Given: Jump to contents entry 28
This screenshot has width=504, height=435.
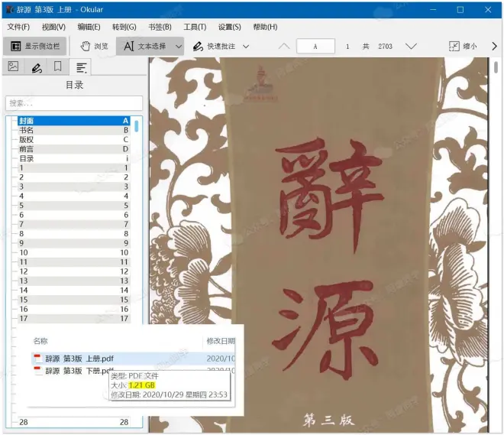Looking at the screenshot, I should (x=73, y=422).
